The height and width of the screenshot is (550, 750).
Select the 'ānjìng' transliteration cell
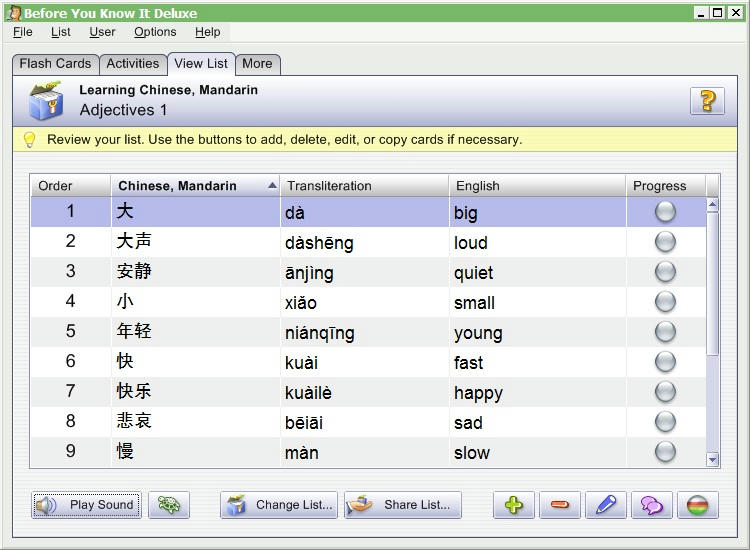click(x=364, y=272)
